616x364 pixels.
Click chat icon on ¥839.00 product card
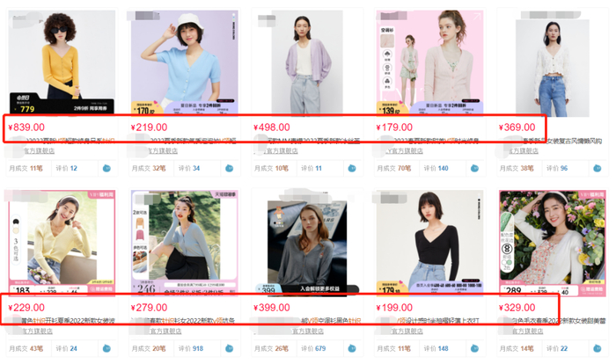coord(106,169)
